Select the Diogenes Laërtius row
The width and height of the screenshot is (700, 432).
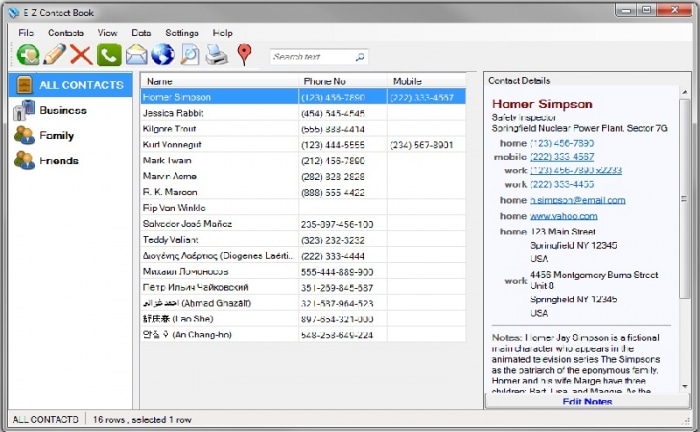pyautogui.click(x=303, y=256)
